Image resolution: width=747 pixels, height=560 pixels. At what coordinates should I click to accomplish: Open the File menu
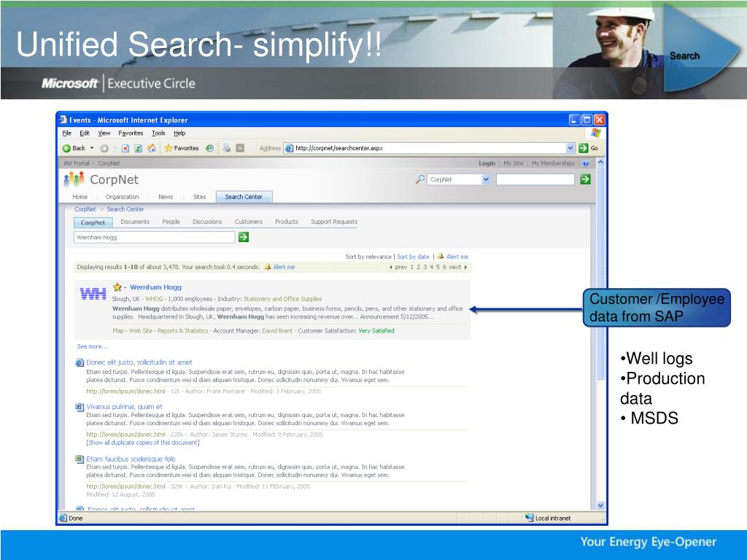point(66,133)
